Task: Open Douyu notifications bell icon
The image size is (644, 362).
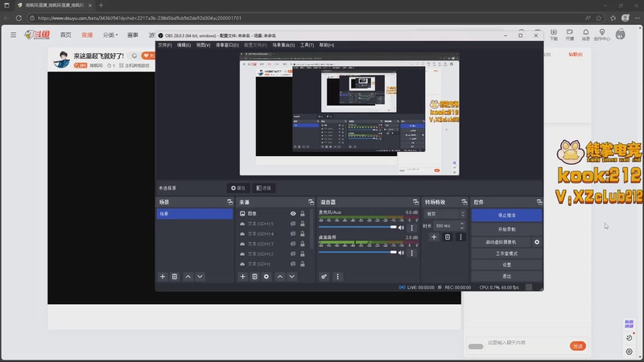Action: pyautogui.click(x=586, y=35)
